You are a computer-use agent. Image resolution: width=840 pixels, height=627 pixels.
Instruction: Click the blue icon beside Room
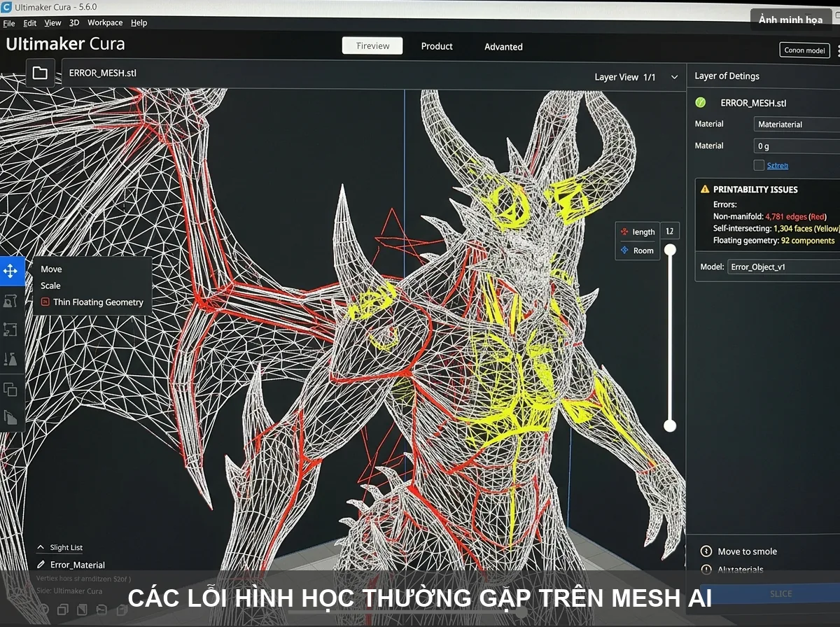[624, 250]
